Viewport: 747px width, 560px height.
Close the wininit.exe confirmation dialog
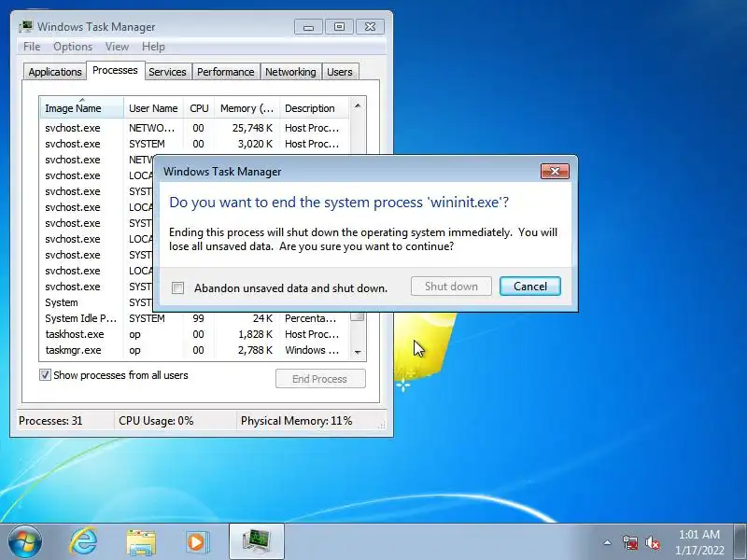point(555,172)
